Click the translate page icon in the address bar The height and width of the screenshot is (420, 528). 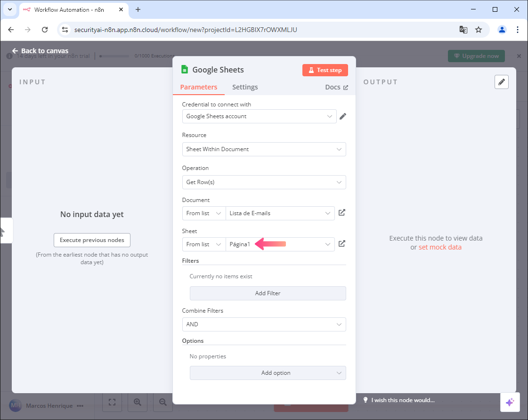click(463, 30)
